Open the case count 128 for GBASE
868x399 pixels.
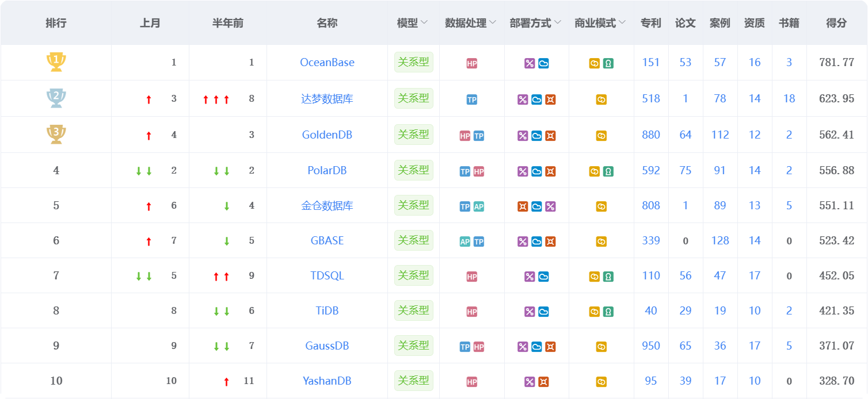coord(720,240)
